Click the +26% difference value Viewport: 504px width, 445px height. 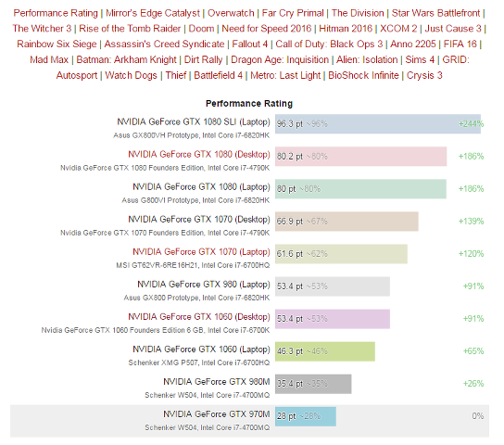tap(473, 384)
